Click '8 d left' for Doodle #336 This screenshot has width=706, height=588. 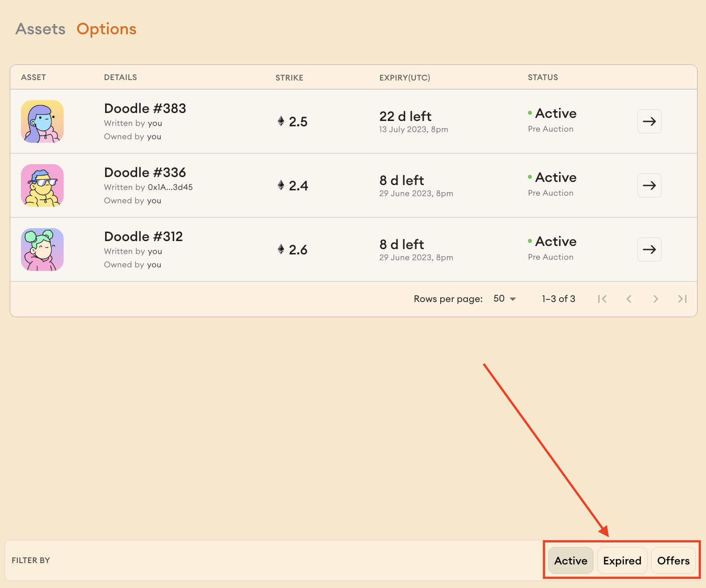[402, 181]
